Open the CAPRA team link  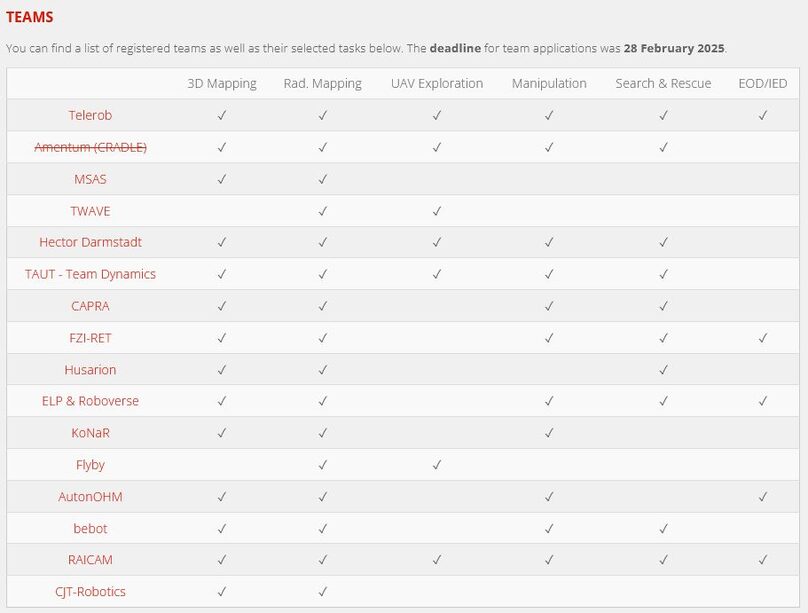90,306
